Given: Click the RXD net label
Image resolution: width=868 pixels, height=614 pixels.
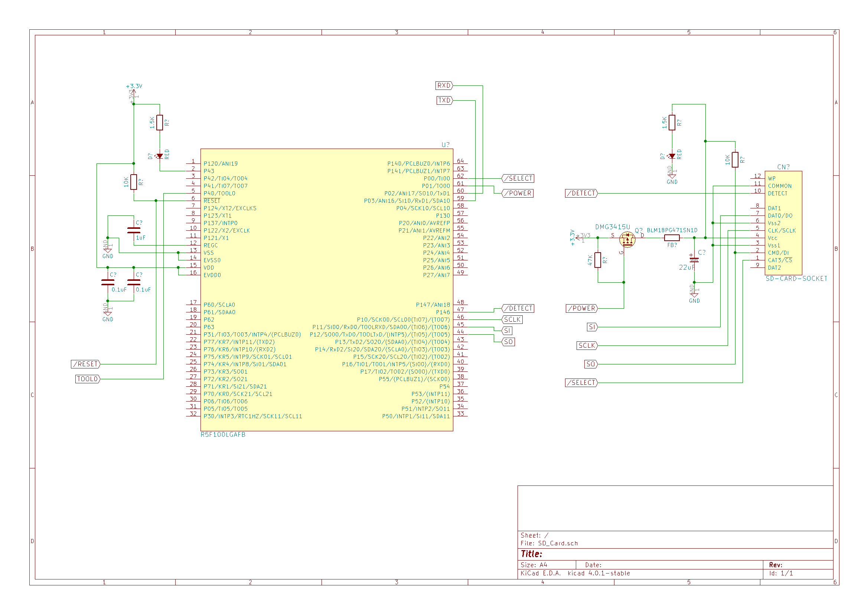Looking at the screenshot, I should pyautogui.click(x=444, y=85).
